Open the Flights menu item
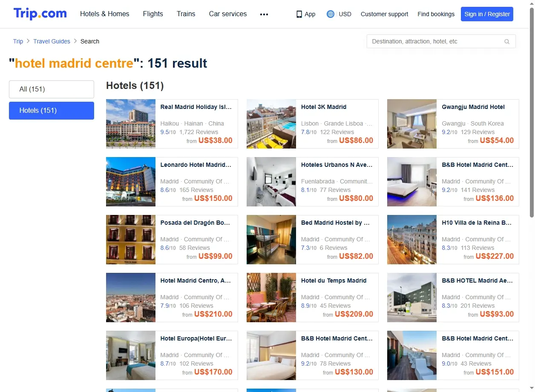 tap(153, 14)
